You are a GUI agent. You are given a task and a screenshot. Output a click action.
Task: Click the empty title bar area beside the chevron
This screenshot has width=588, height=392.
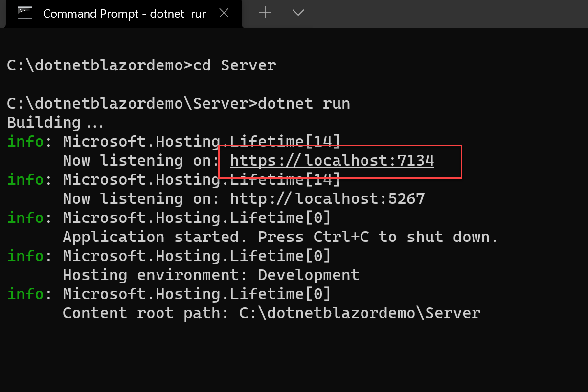point(440,13)
